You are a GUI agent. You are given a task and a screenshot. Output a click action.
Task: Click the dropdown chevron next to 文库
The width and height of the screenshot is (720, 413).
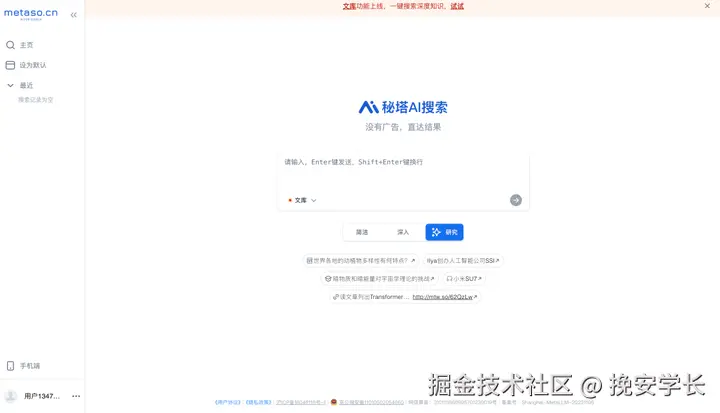tap(314, 200)
